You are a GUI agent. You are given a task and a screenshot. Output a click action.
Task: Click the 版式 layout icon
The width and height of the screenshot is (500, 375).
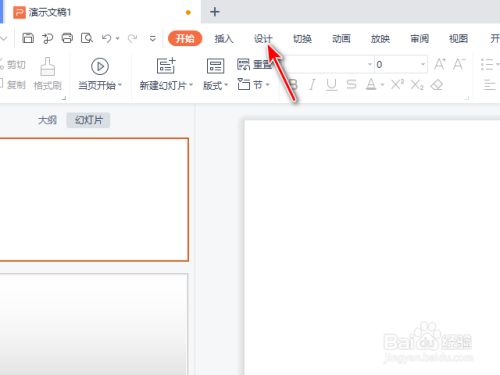coord(215,66)
